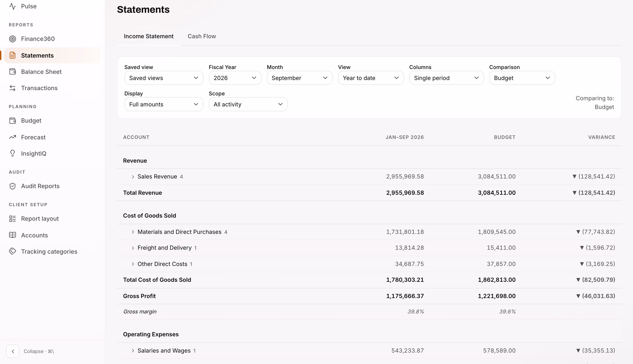Click the Tracking categories tag icon

click(13, 251)
